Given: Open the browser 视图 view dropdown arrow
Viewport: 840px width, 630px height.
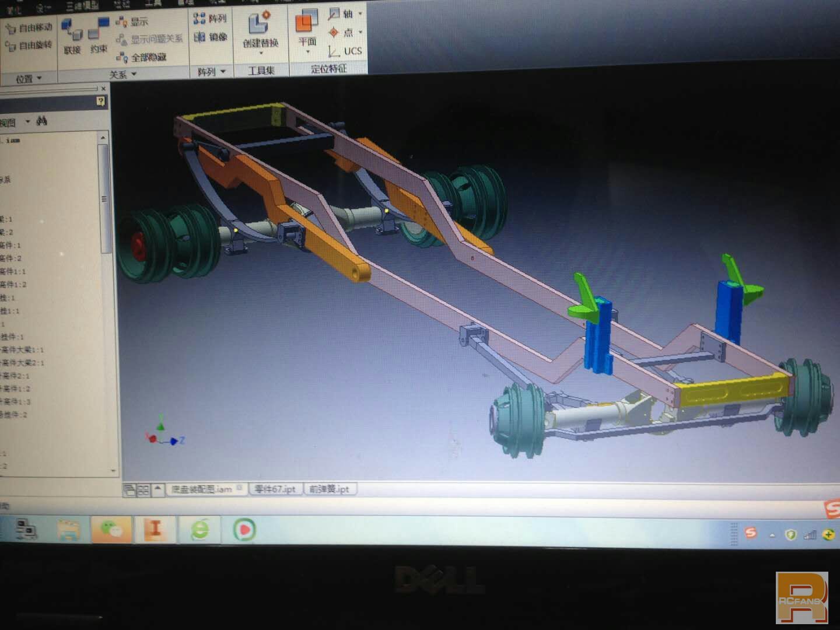Looking at the screenshot, I should (27, 122).
